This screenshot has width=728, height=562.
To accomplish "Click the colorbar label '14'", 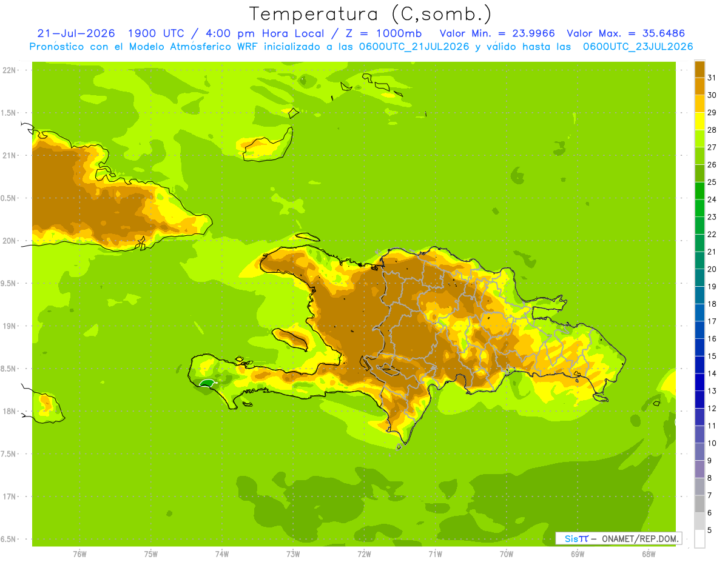I will click(x=712, y=373).
